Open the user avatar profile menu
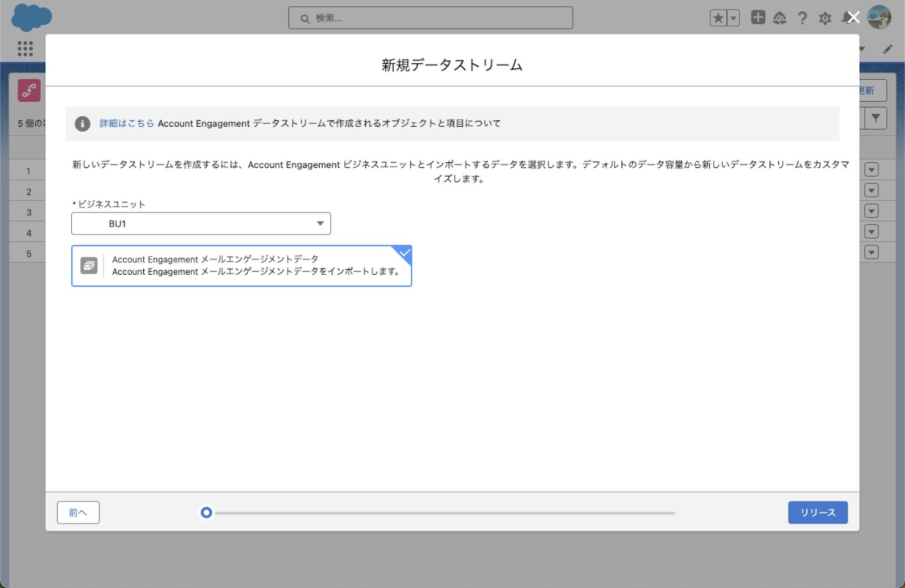905x588 pixels. point(879,18)
